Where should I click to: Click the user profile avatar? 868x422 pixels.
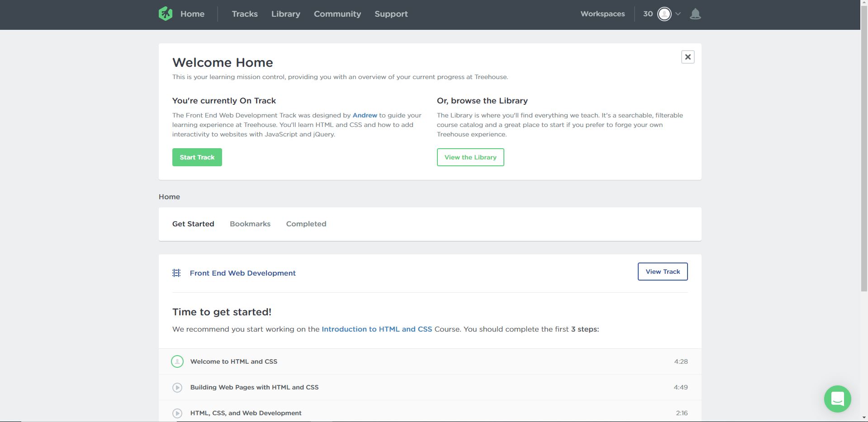coord(664,14)
